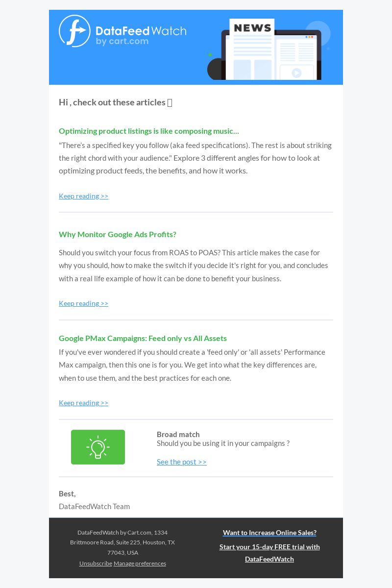
Task: Follow Keep reading under the PMax Campaigns article
Action: coord(83,403)
